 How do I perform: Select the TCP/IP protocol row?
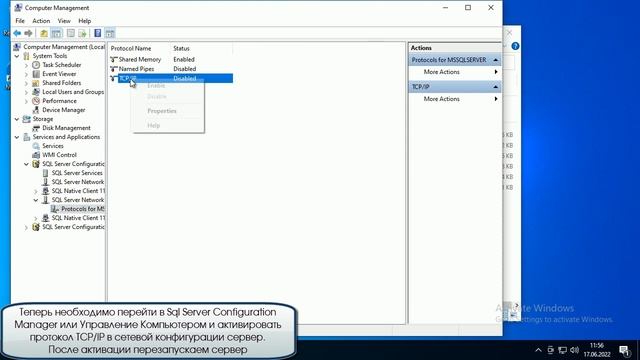[171, 78]
